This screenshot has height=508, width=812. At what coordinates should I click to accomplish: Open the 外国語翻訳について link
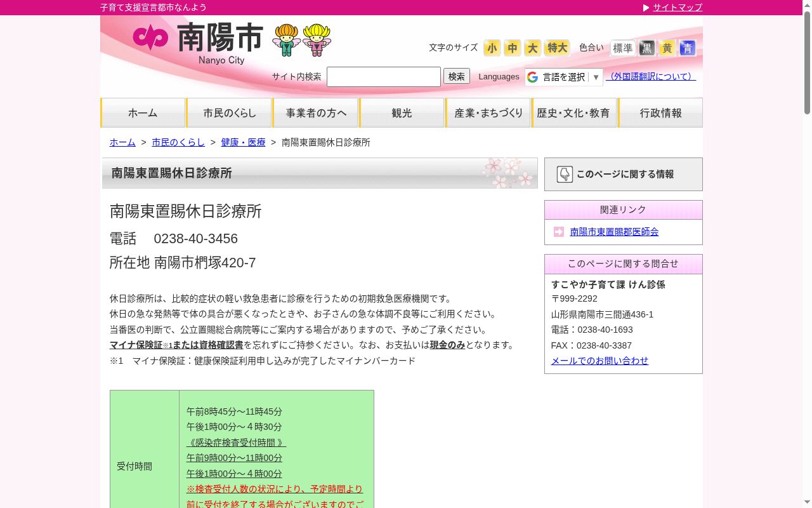[651, 76]
